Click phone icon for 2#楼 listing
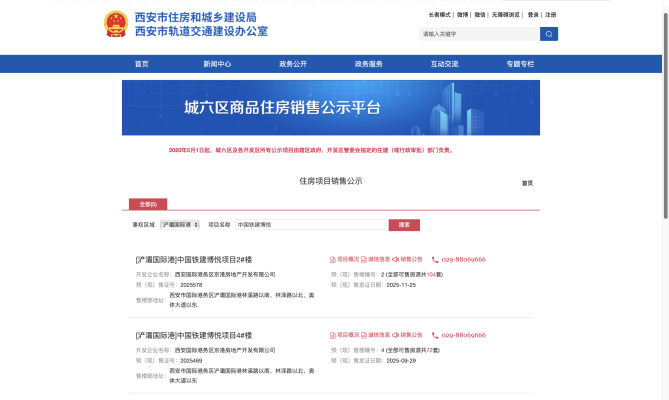Viewport: 669px width, 400px height. pos(434,259)
